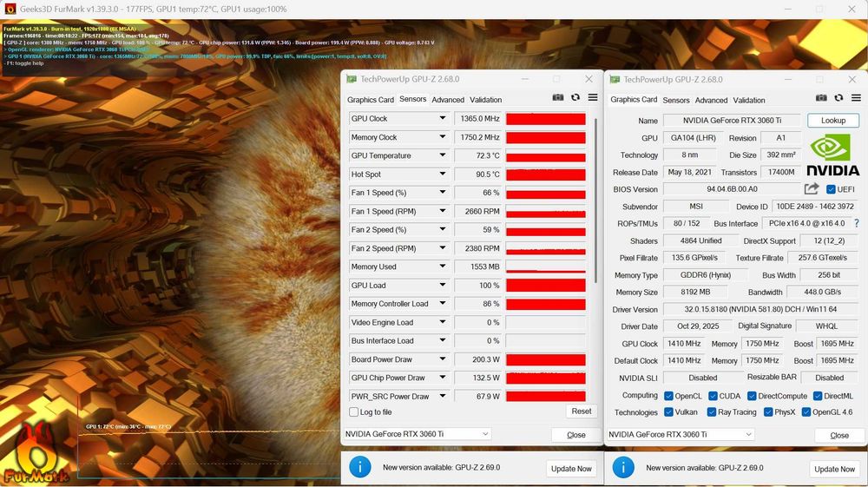Click the Name field NVIDIA GeForce RTX 3060 Ti

tap(732, 120)
